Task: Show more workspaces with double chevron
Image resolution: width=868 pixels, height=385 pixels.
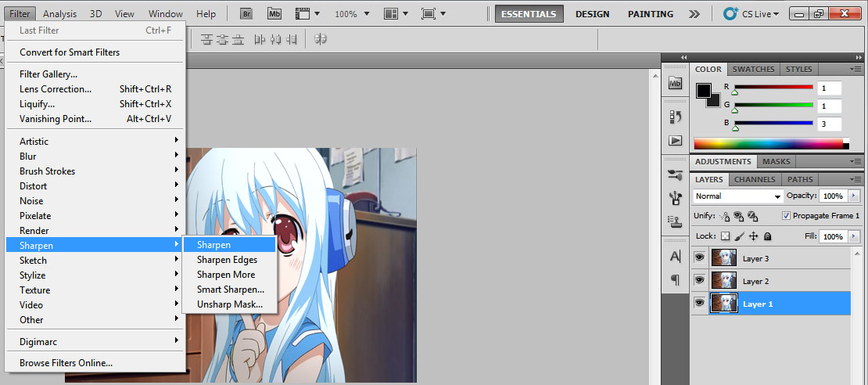Action: coord(695,14)
